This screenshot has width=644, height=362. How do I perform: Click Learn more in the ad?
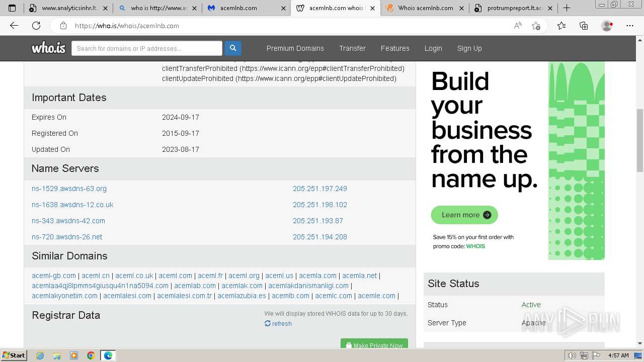point(464,215)
